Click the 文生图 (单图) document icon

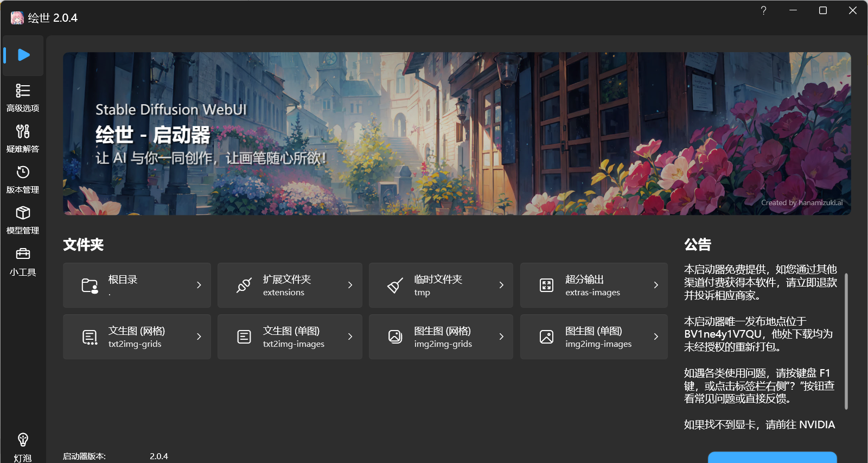click(x=244, y=337)
